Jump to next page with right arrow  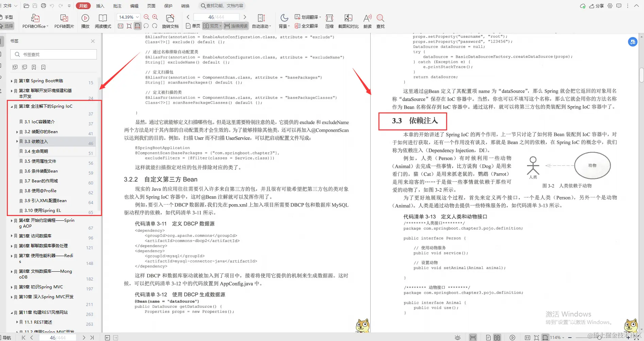245,16
